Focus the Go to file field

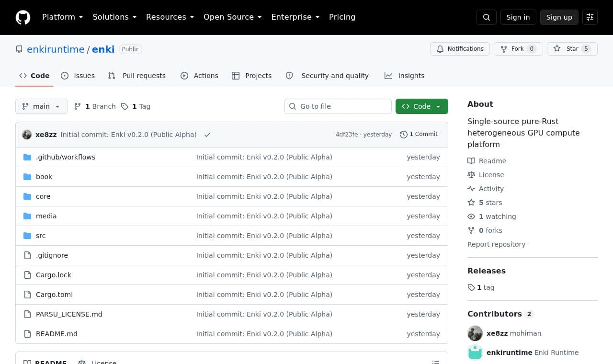pos(338,106)
